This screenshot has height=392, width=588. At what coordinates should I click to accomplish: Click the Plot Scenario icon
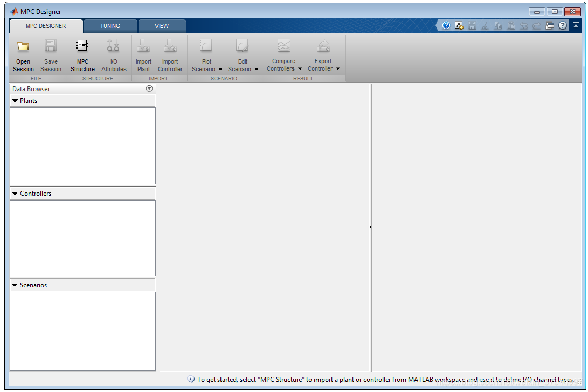pyautogui.click(x=206, y=46)
